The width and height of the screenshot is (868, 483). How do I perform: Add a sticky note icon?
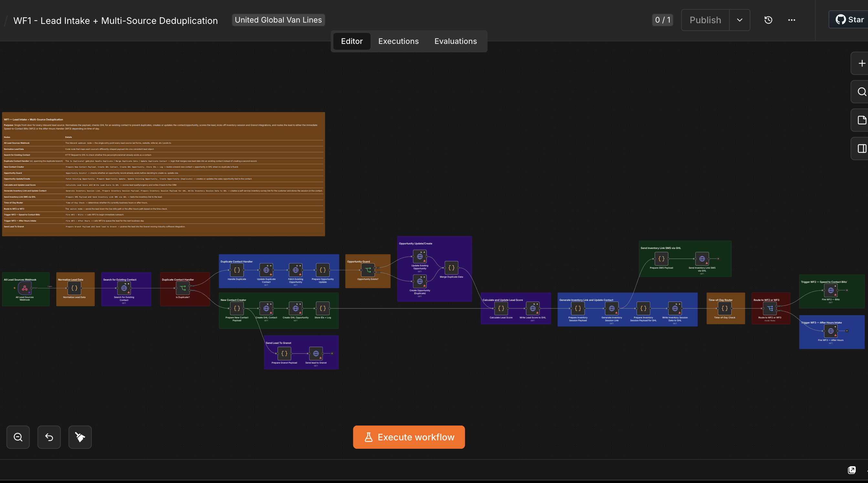click(861, 120)
